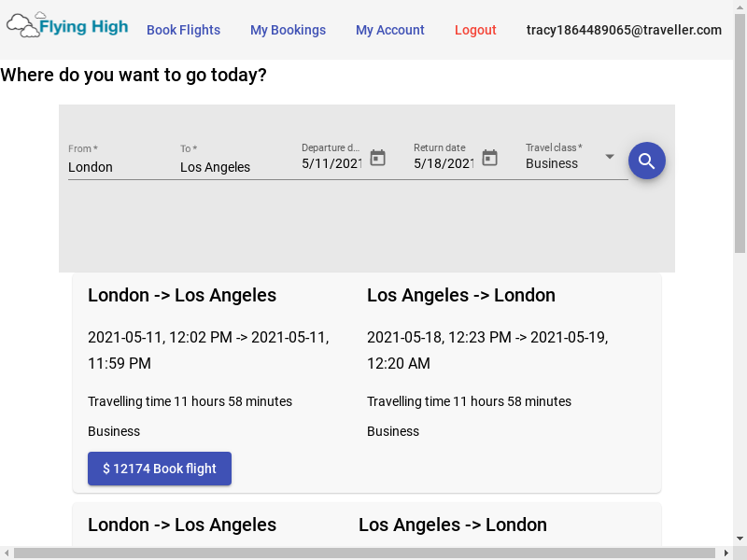Click the scroll left arrow

point(7,553)
